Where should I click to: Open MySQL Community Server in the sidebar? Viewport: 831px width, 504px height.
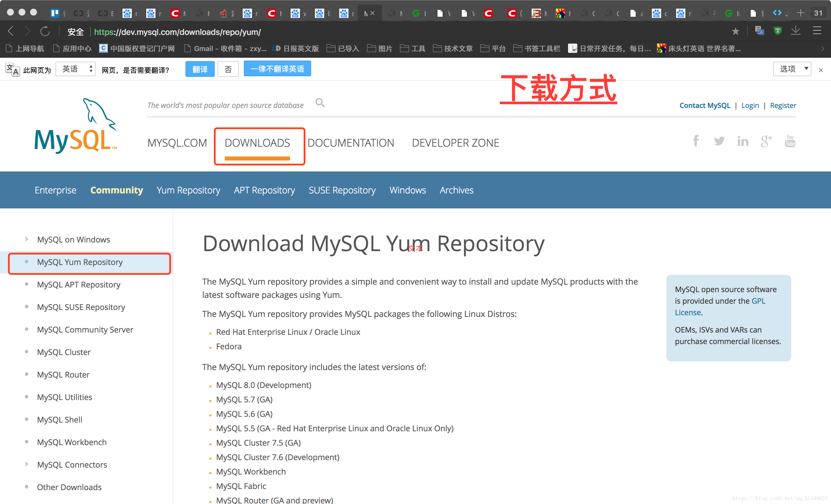point(85,329)
